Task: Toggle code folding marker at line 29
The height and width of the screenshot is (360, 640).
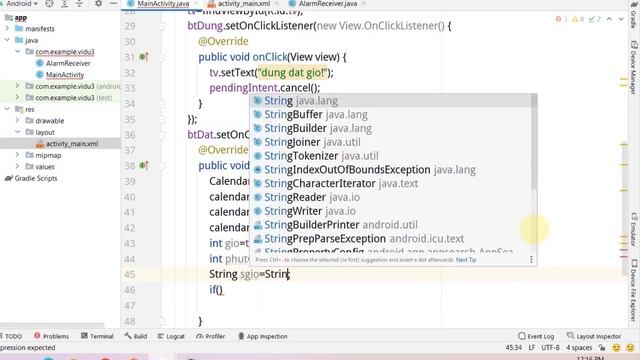Action: 162,26
